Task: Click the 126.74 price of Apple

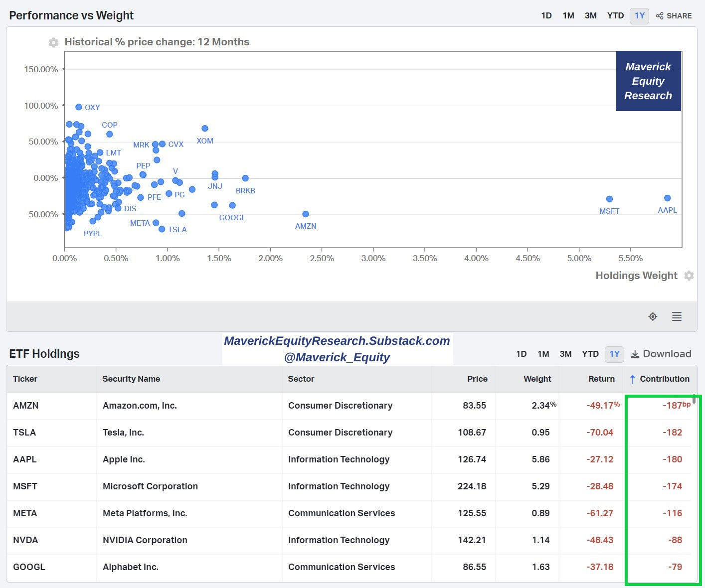Action: click(472, 459)
